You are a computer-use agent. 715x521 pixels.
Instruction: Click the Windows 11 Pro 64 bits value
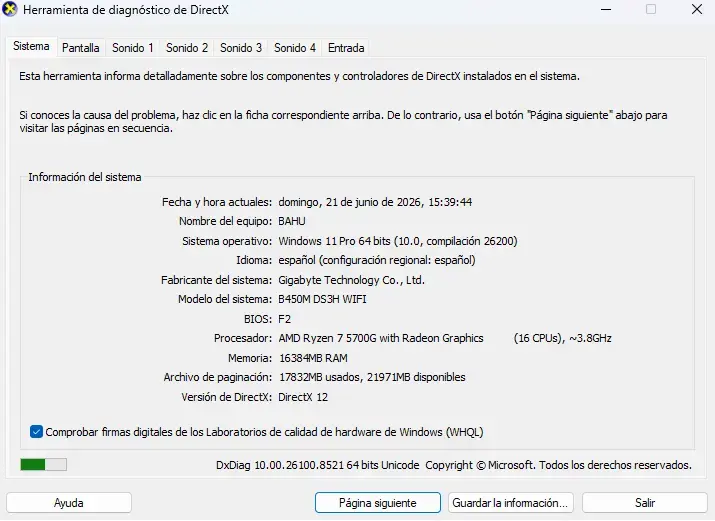398,241
